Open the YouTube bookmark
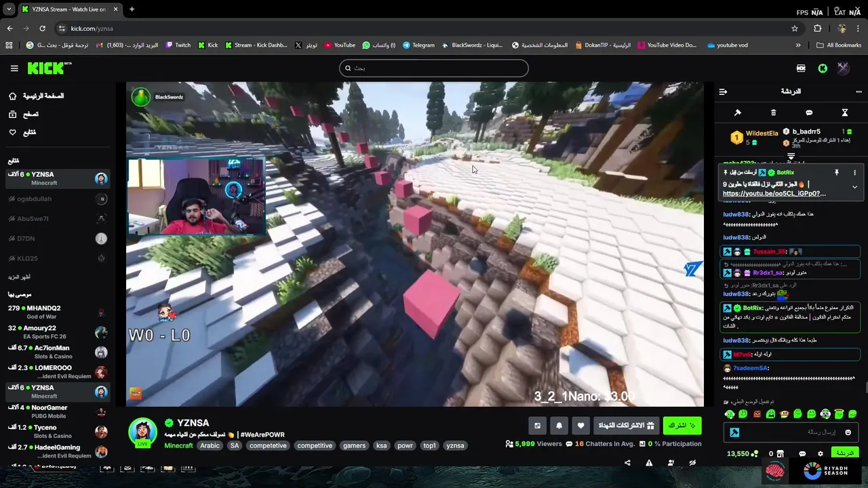 point(340,45)
